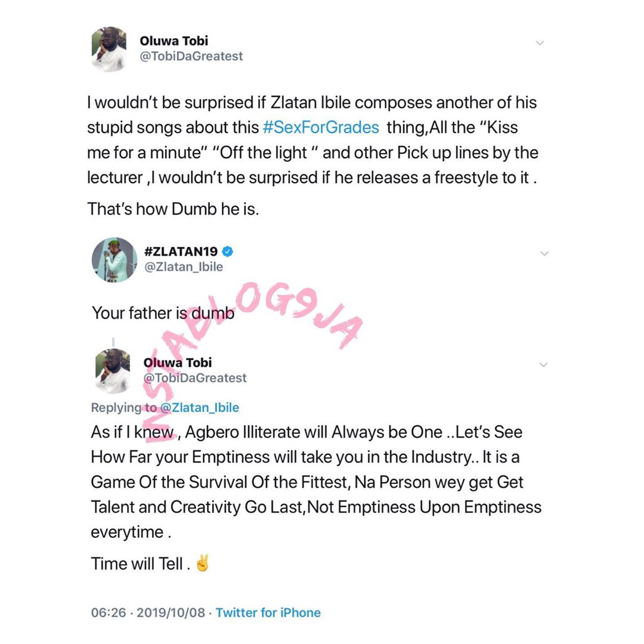
Task: Click the #ZLATAN19 display name
Action: pos(181,251)
